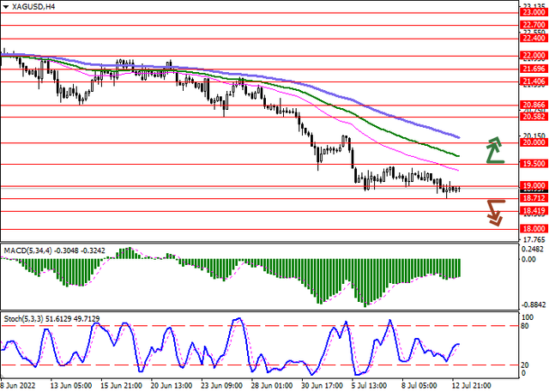Click the 23.000 price level label

tap(533, 13)
